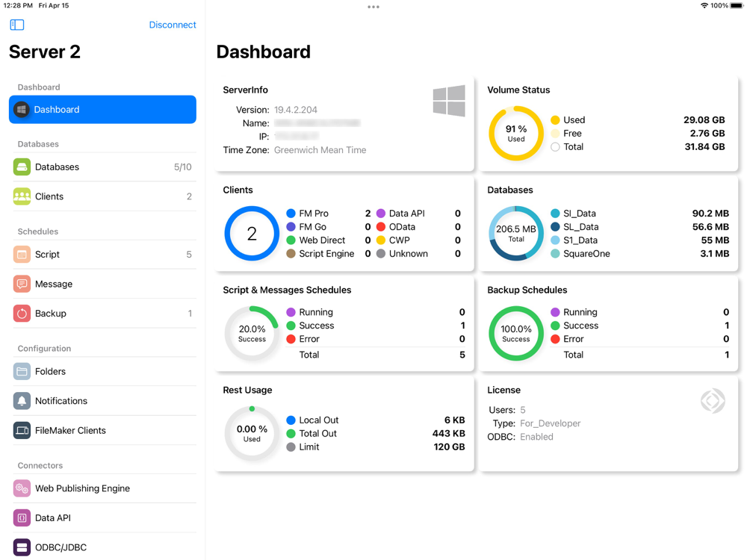Click the version number 19.4.2.204
The width and height of the screenshot is (747, 560).
(x=295, y=110)
